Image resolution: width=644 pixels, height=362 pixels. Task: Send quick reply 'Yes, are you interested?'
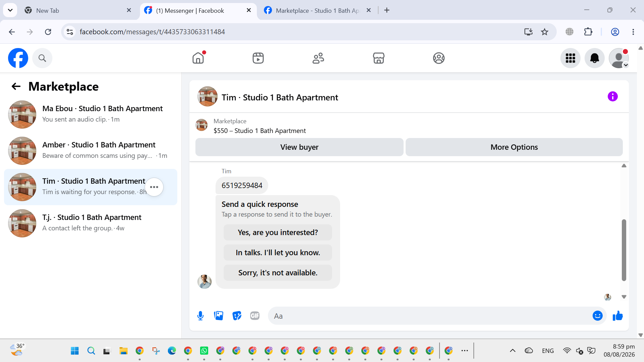[278, 232]
